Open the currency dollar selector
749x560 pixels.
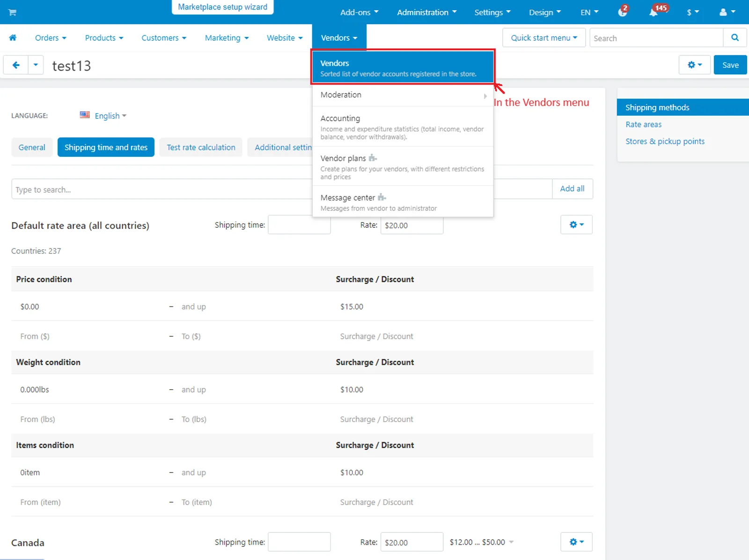coord(693,12)
